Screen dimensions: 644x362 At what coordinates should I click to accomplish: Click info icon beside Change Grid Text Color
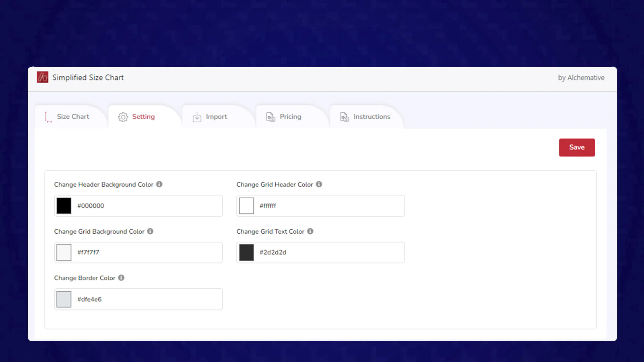point(310,231)
